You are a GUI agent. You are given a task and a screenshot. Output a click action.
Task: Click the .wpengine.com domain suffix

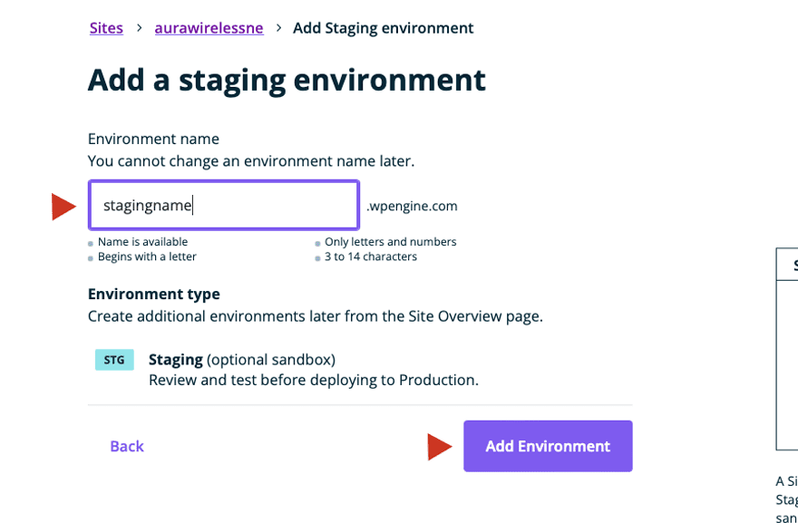pyautogui.click(x=411, y=206)
